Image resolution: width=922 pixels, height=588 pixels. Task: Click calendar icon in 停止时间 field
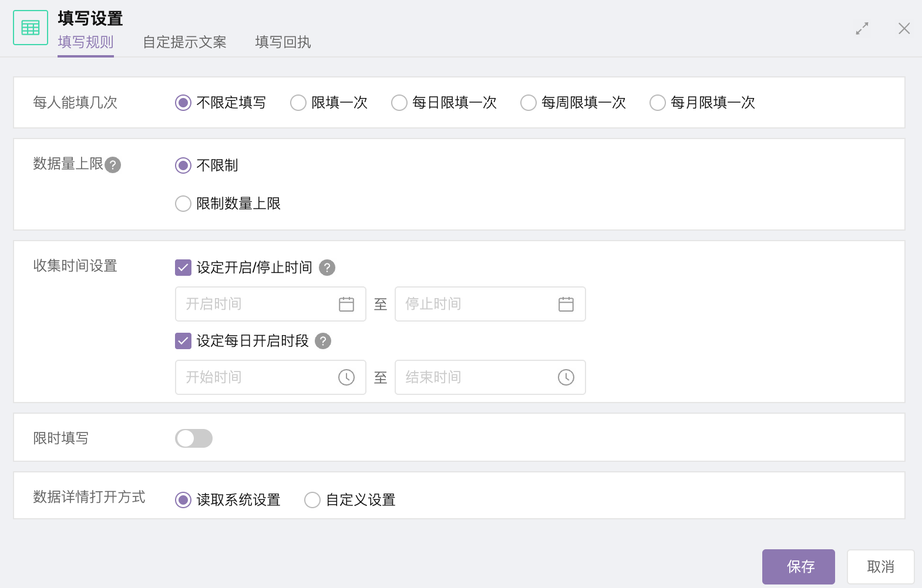[566, 304]
